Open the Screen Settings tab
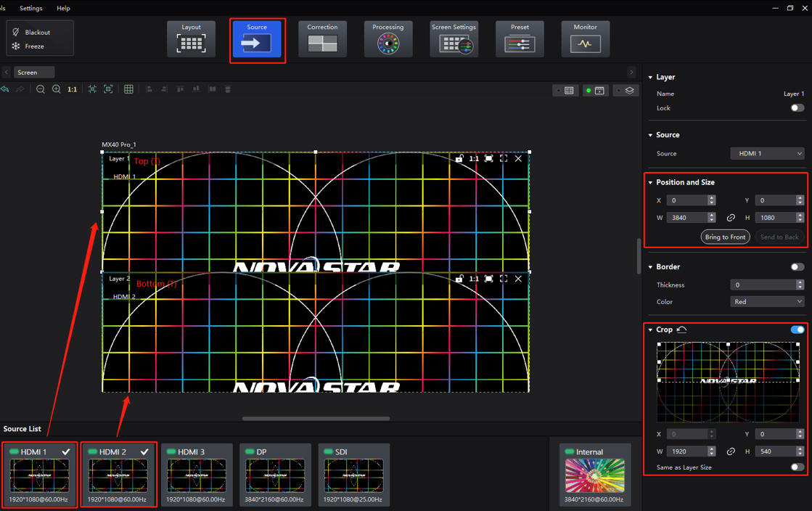 454,39
